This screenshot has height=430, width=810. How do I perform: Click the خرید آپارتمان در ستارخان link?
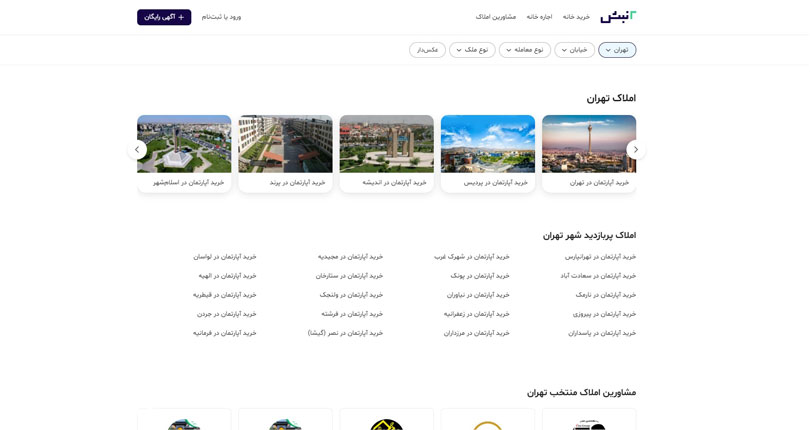coord(349,275)
